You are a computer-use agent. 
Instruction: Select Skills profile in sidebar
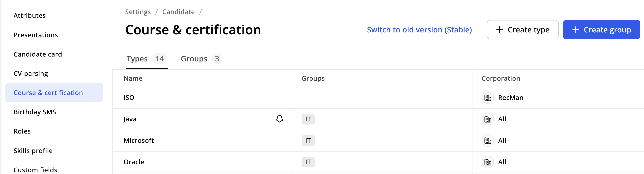click(x=33, y=151)
